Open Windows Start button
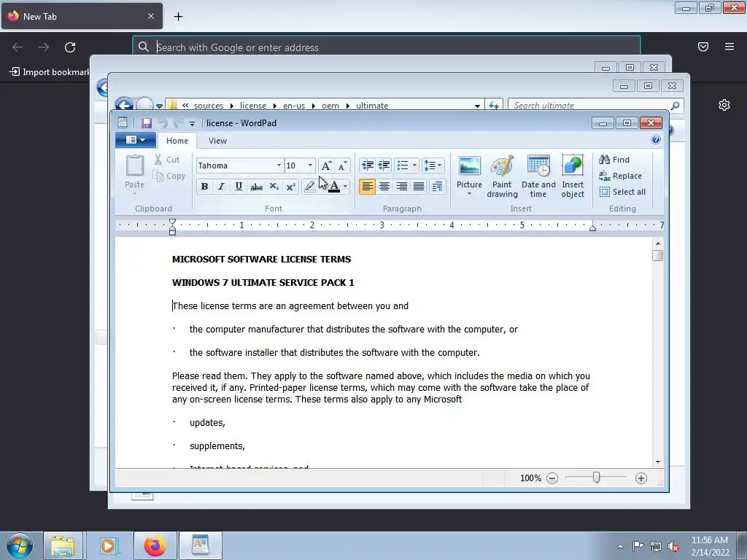The width and height of the screenshot is (747, 560). click(20, 545)
